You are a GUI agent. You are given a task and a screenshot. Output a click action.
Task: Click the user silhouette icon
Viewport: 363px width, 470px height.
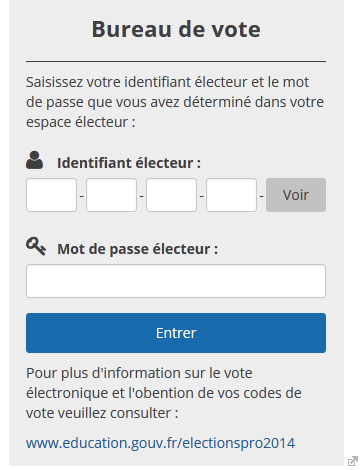click(34, 160)
